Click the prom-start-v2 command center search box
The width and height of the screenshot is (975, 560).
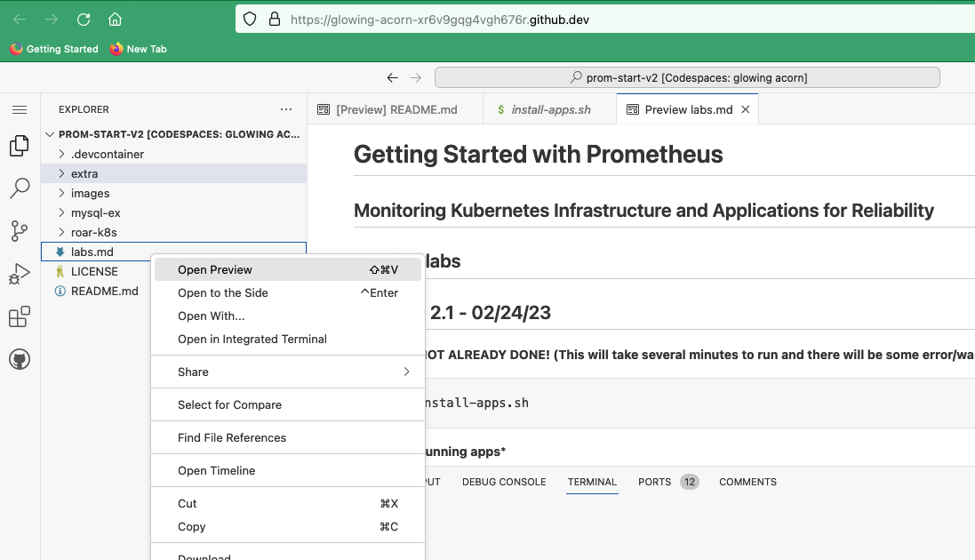coord(687,77)
